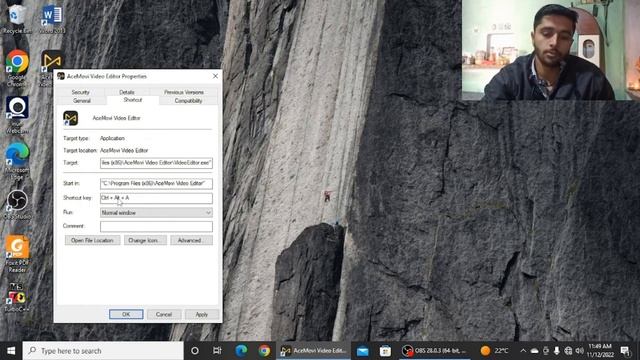The width and height of the screenshot is (640, 360).
Task: Launch Edge from the taskbar
Action: click(x=241, y=351)
